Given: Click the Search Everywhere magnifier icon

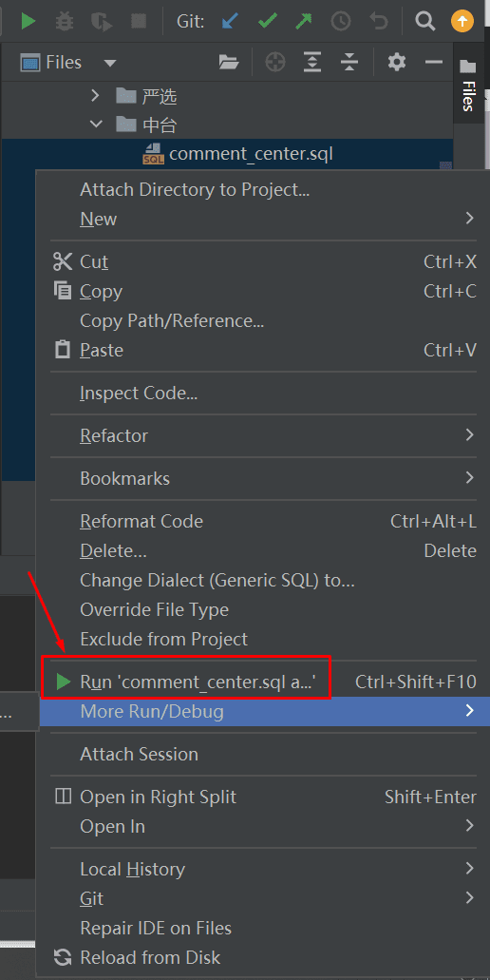Looking at the screenshot, I should 425,21.
